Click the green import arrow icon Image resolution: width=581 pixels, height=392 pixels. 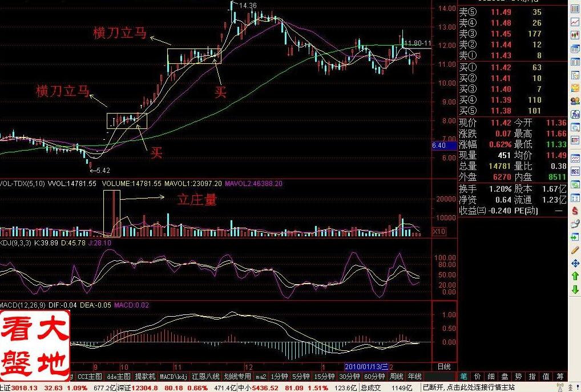(575, 237)
